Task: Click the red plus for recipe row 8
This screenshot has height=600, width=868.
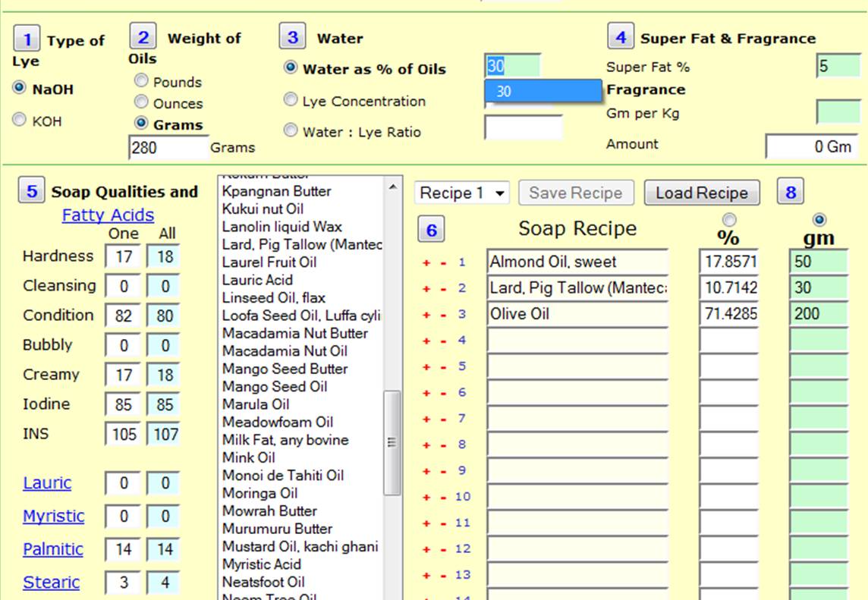Action: pos(426,445)
